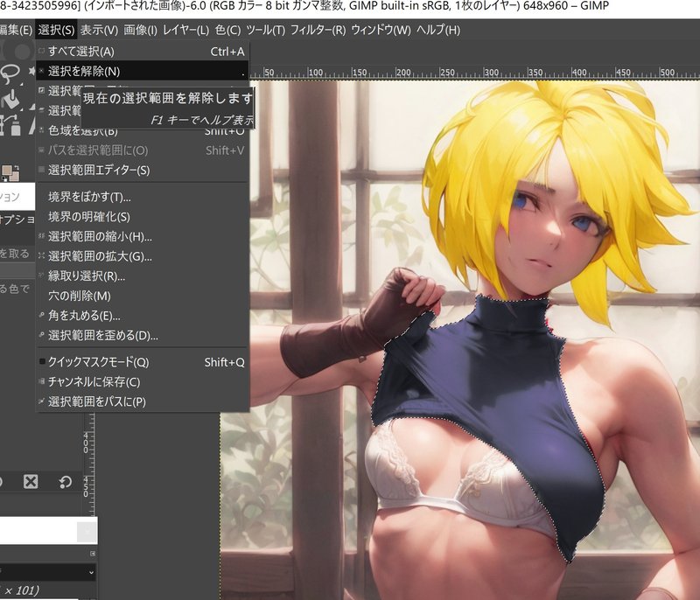700x600 pixels.
Task: Choose 選択を解除(N) to deselect
Action: pyautogui.click(x=142, y=72)
